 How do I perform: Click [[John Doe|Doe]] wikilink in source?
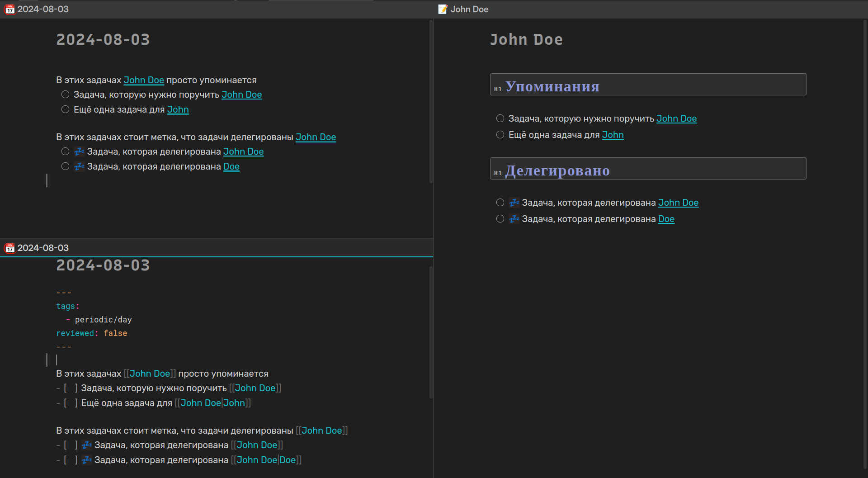tap(266, 460)
